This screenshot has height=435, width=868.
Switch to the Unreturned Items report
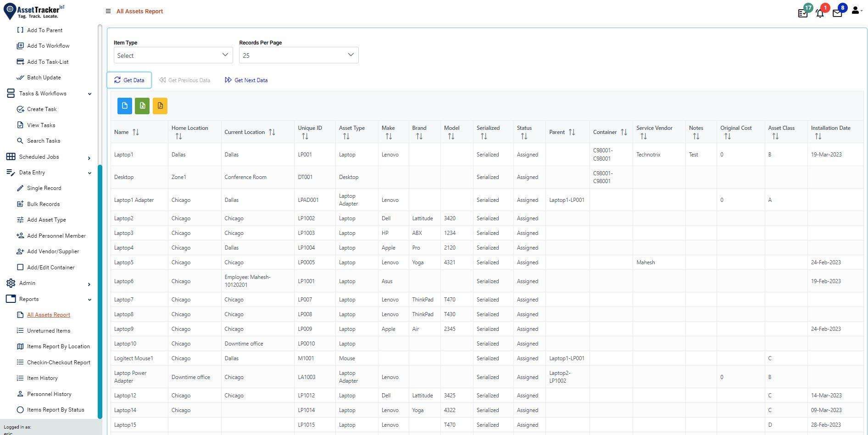48,330
